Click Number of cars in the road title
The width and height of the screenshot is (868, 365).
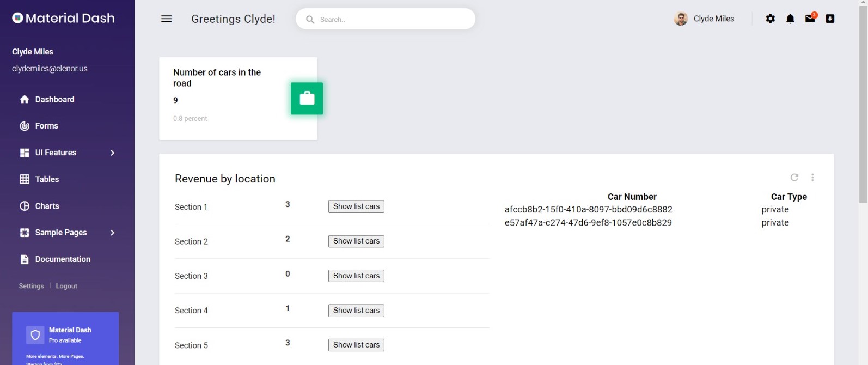pyautogui.click(x=217, y=77)
